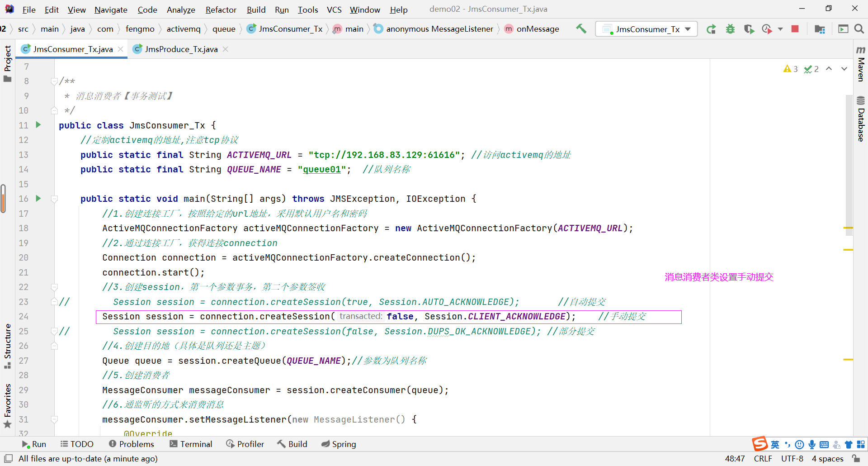Click the anonymous MessageListener breadcrumb
The image size is (868, 466).
434,29
